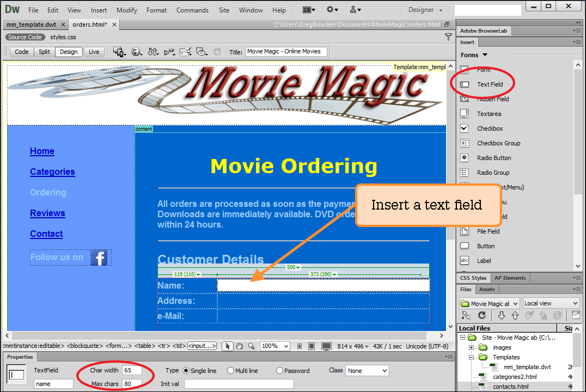The image size is (586, 392).
Task: Switch to Code view
Action: [x=22, y=52]
